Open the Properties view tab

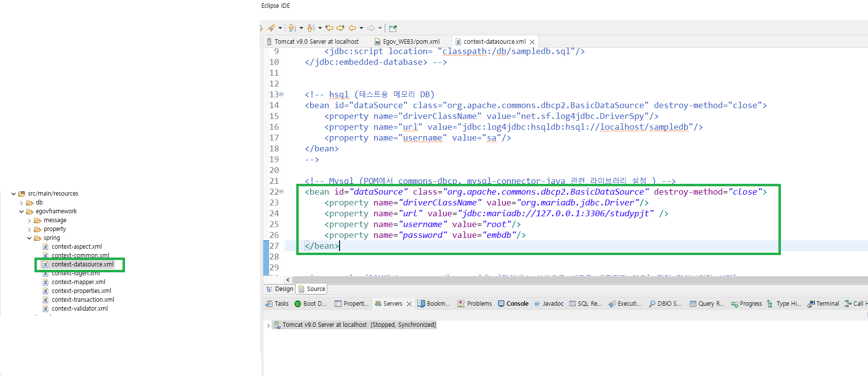(x=352, y=304)
